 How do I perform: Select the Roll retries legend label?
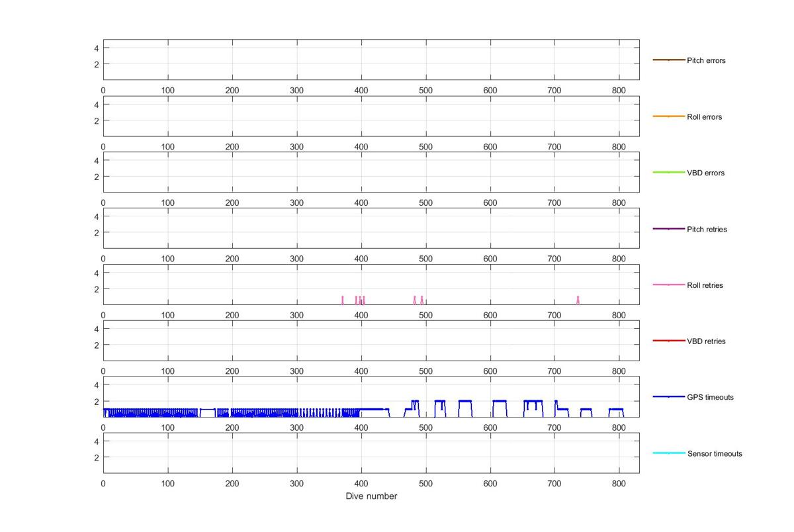705,285
